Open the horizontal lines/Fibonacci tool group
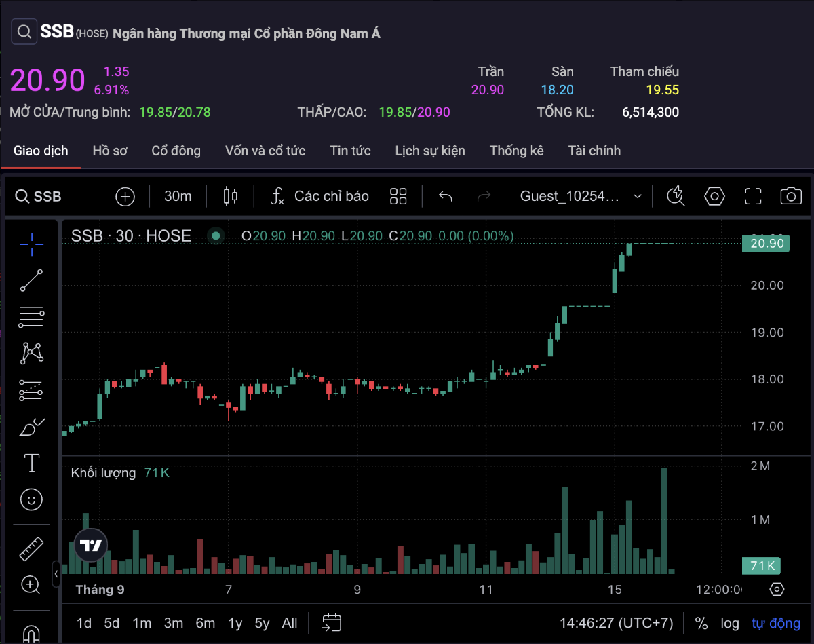The image size is (814, 644). [x=31, y=317]
